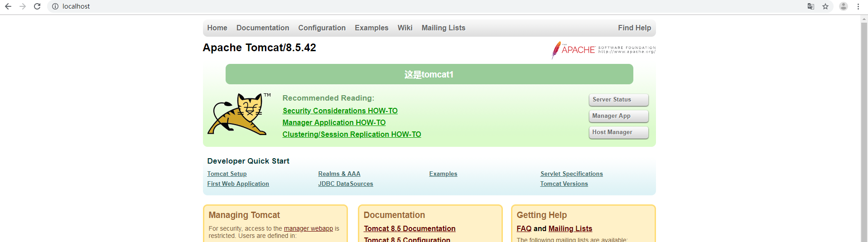This screenshot has width=868, height=242.
Task: Open Security Considerations HOW-TO link
Action: [340, 111]
